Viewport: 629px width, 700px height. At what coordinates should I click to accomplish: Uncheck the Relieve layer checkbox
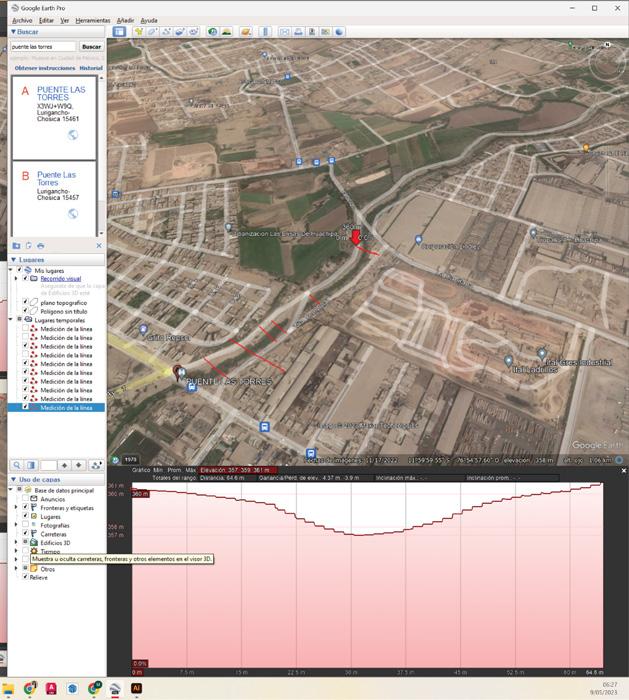[x=25, y=577]
